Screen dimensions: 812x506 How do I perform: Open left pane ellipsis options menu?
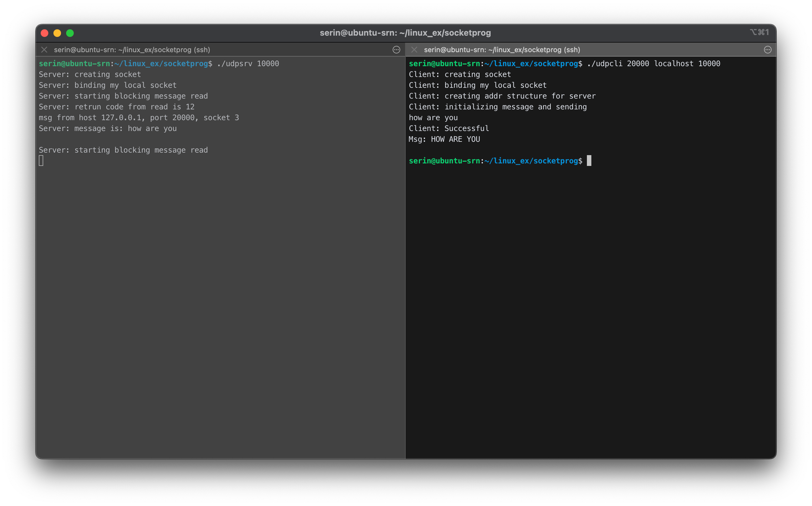[x=396, y=50]
